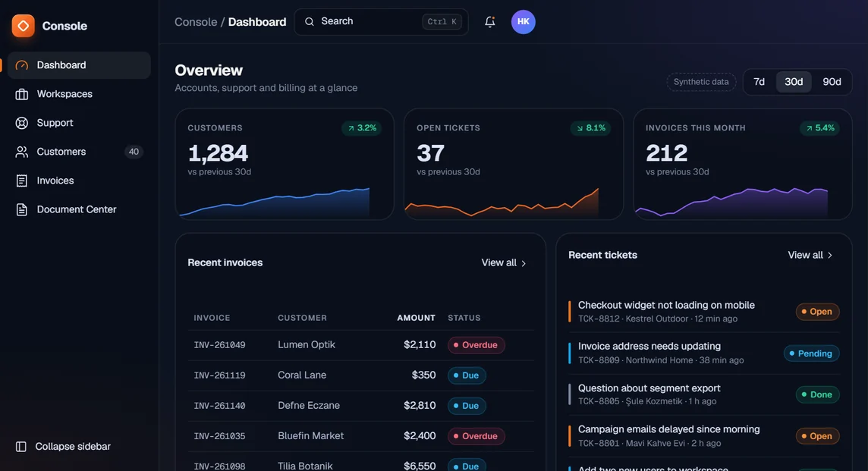The image size is (868, 471).
Task: Click the Customers people icon
Action: coord(21,152)
